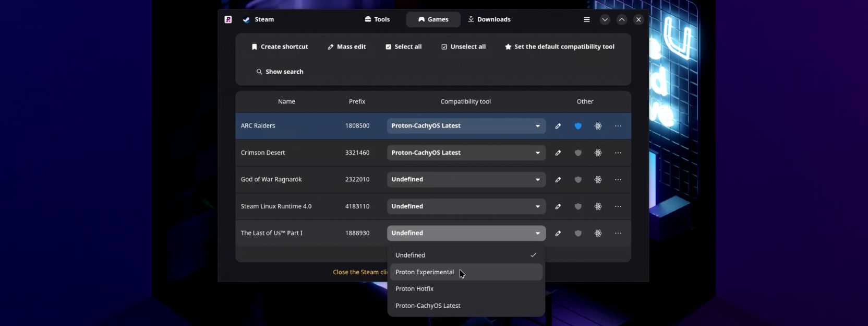Open the compatibility tool dropdown for Crimson Desert

point(466,153)
